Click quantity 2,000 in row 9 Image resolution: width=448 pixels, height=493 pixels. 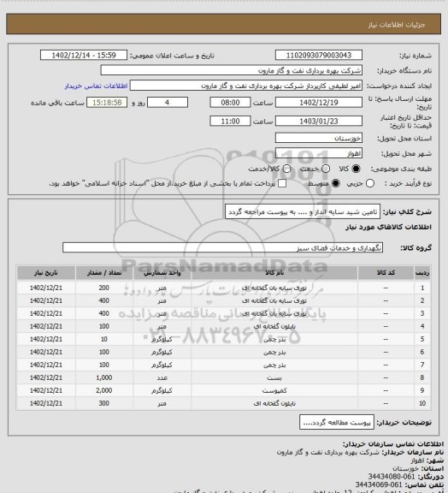(x=104, y=390)
